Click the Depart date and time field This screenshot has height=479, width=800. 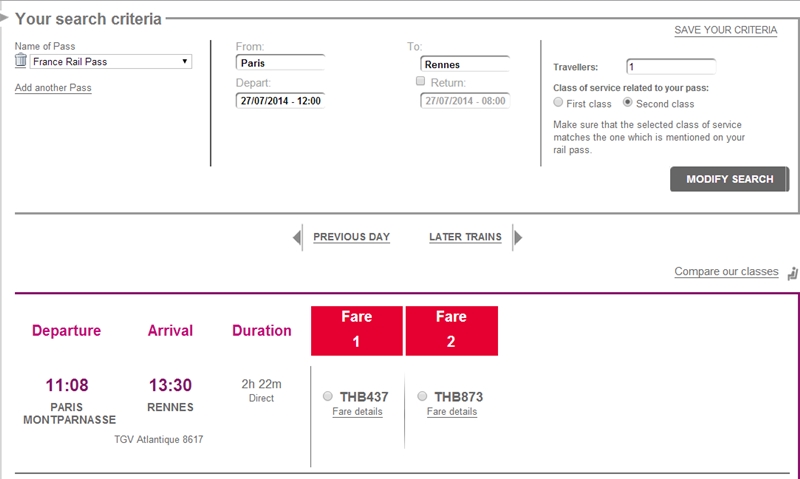click(x=280, y=100)
